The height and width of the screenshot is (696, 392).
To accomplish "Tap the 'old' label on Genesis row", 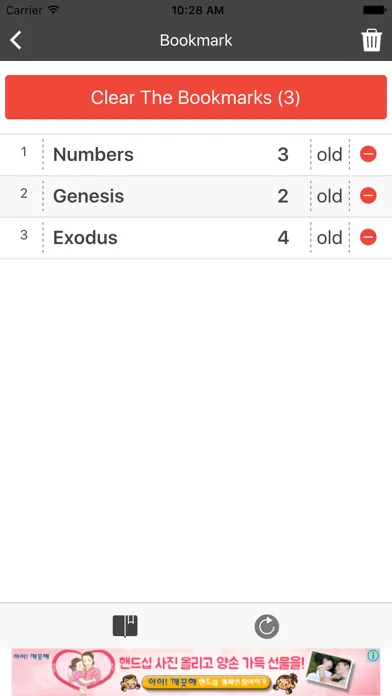I will pyautogui.click(x=329, y=196).
